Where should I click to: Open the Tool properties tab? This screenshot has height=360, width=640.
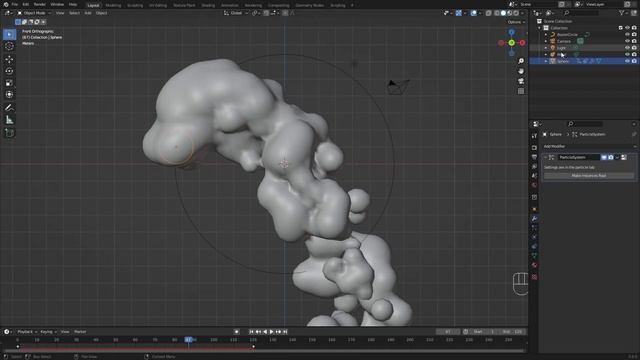click(534, 136)
